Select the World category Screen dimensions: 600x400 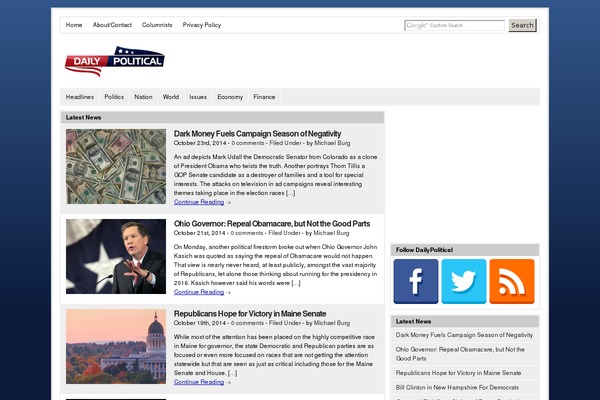point(171,97)
